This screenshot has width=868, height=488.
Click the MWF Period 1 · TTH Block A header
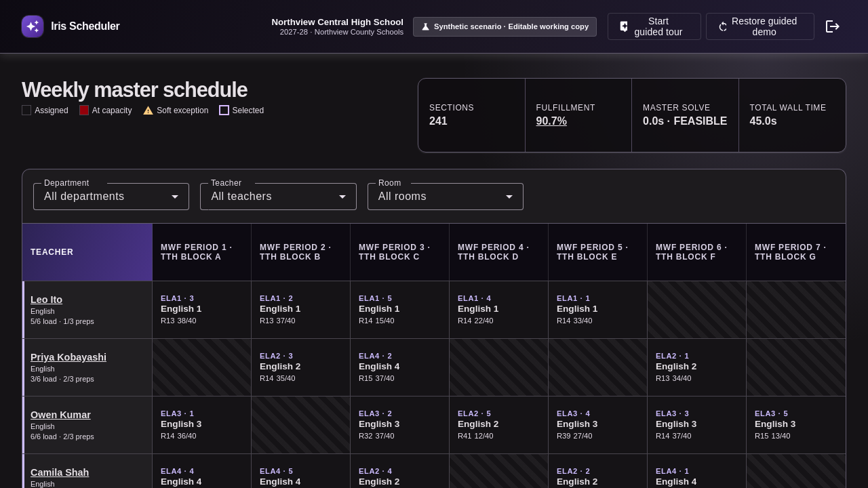(x=202, y=252)
